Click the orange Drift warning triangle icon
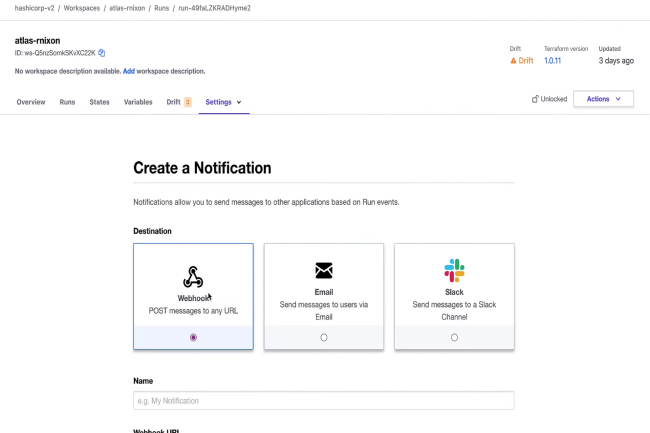Viewport: 650px width, 433px height. point(513,60)
